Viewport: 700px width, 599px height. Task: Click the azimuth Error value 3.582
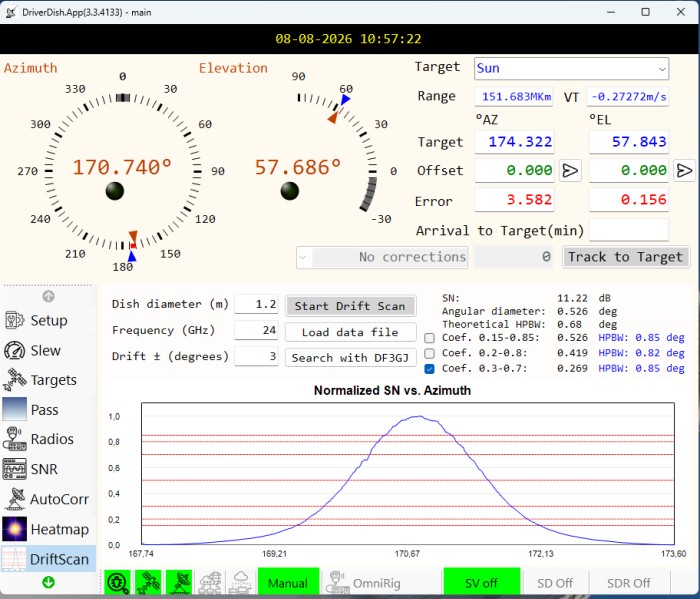(514, 200)
